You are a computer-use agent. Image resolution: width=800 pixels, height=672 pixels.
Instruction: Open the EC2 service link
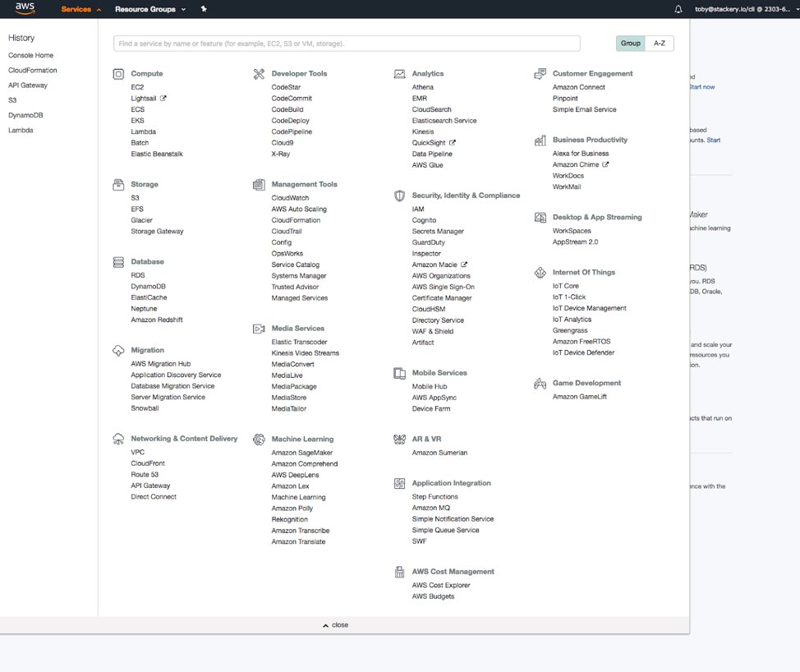point(137,86)
